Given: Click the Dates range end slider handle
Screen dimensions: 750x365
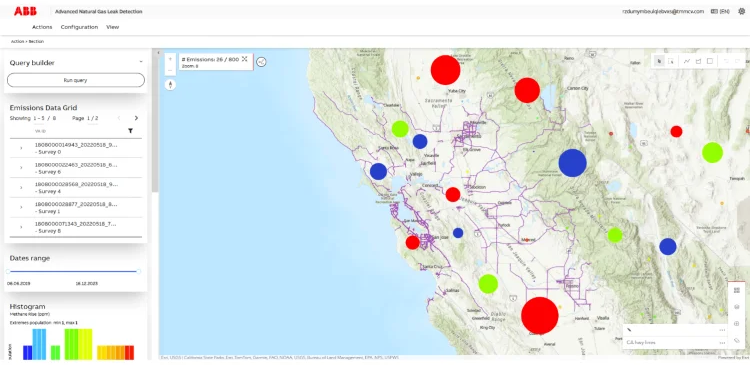Looking at the screenshot, I should point(139,271).
